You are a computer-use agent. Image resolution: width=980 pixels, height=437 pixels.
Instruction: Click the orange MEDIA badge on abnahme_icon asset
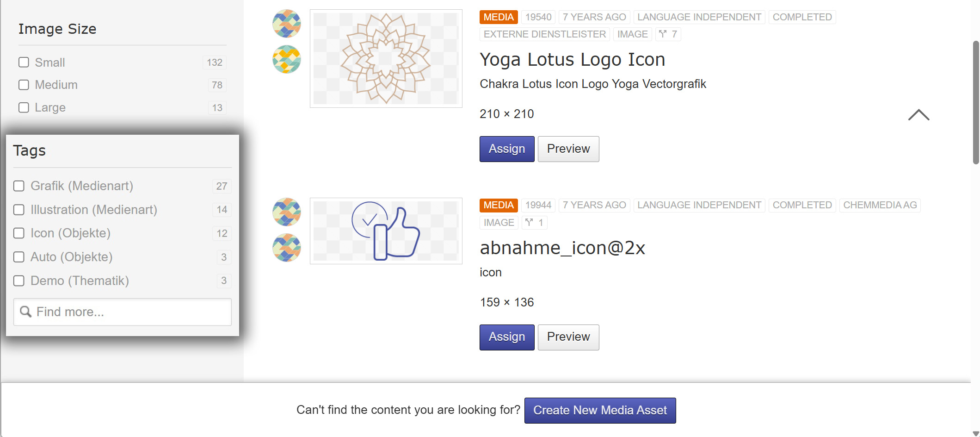pos(498,205)
